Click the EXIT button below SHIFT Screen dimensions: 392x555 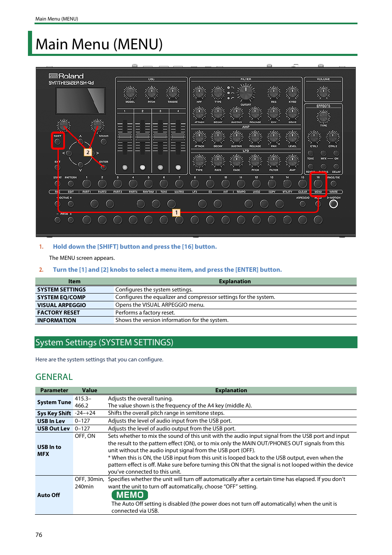point(58,167)
